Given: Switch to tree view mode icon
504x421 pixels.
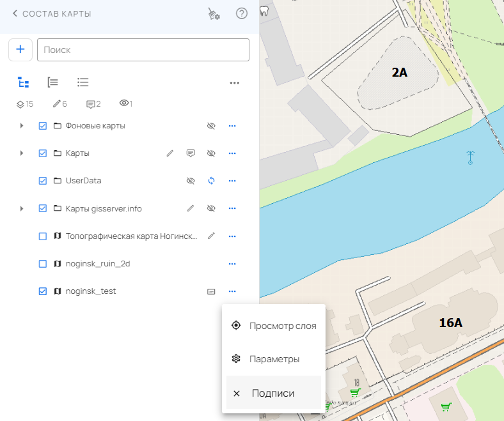Looking at the screenshot, I should point(24,82).
